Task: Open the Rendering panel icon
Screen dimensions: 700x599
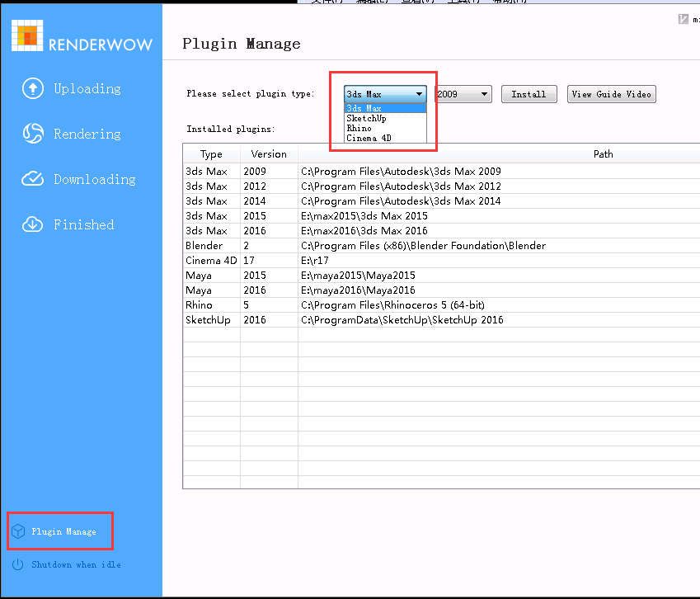Action: [33, 134]
